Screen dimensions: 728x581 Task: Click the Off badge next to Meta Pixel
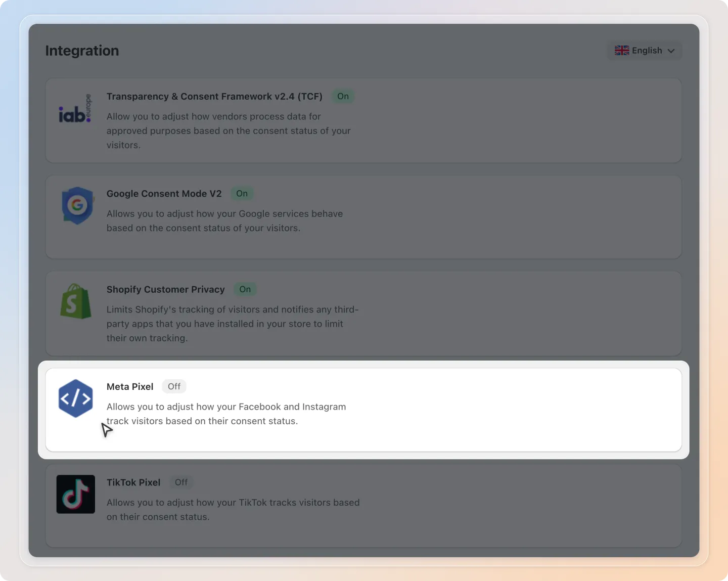[174, 386]
